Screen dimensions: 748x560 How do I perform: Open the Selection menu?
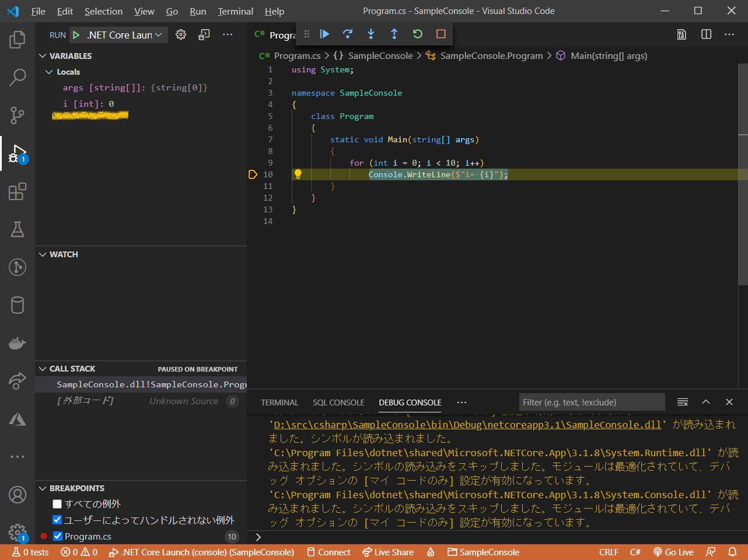(x=103, y=11)
